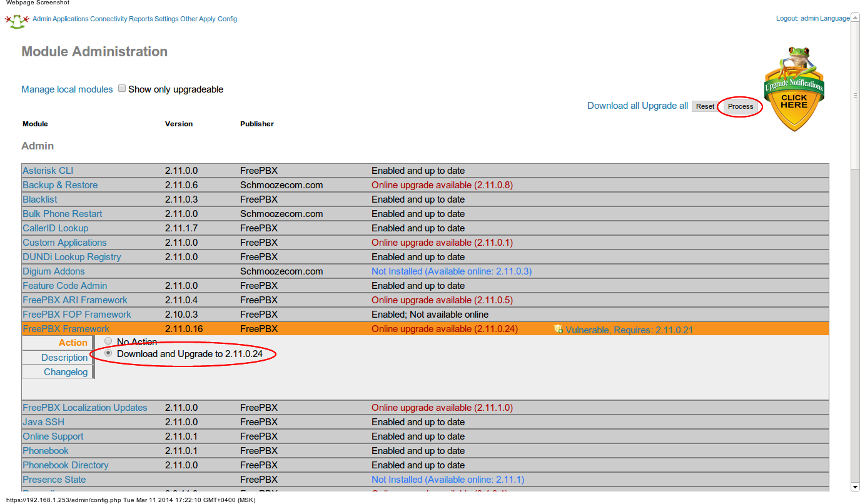Click 'Online upgrade available (2.11.0.8)' text

(x=442, y=185)
